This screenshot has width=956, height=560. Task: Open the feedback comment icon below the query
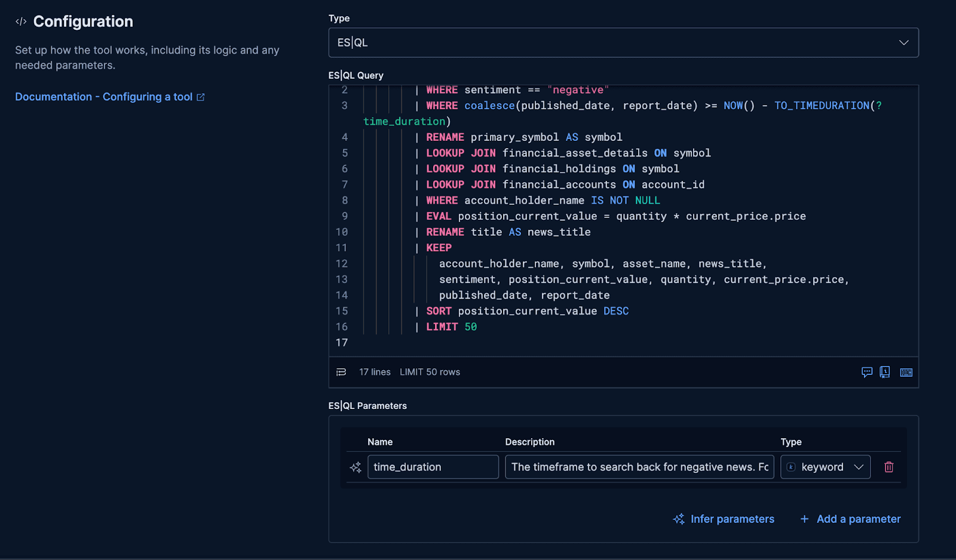867,372
